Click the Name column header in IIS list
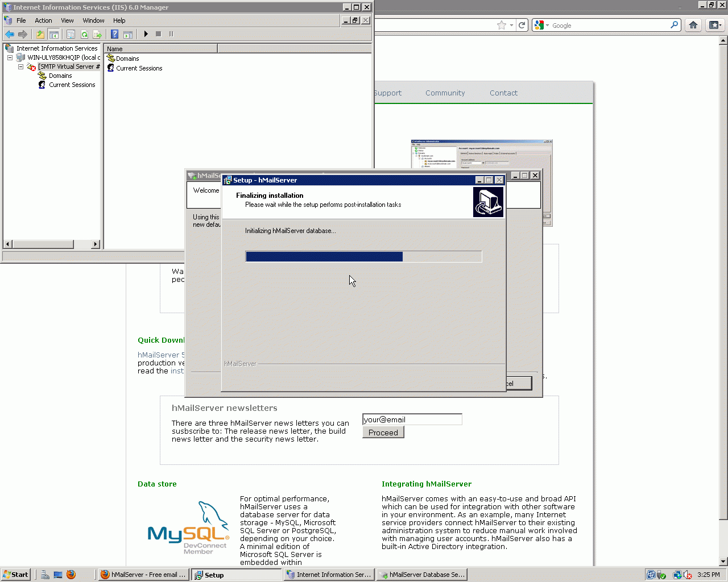This screenshot has height=582, width=728. (x=161, y=49)
